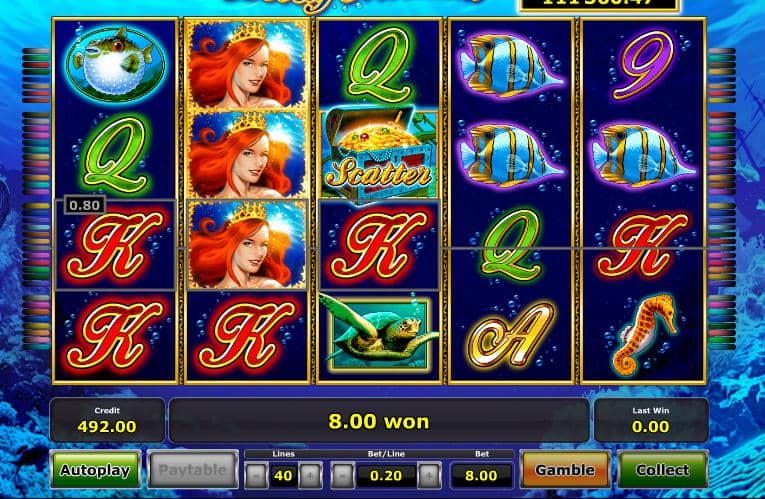Click the Last Win display
765x499 pixels.
[x=651, y=420]
